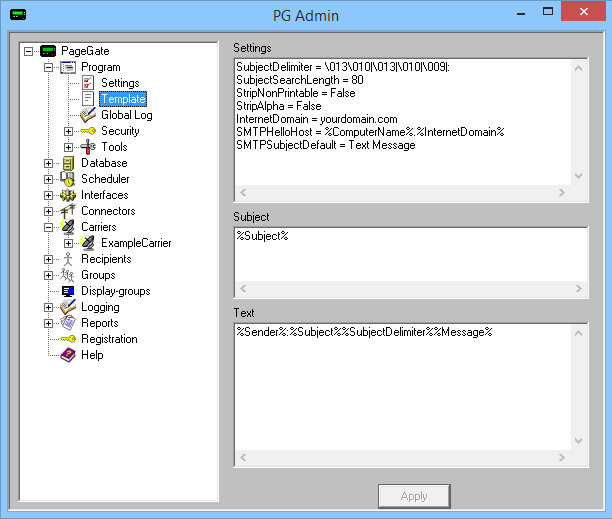Select the Template tree item label

(x=123, y=99)
